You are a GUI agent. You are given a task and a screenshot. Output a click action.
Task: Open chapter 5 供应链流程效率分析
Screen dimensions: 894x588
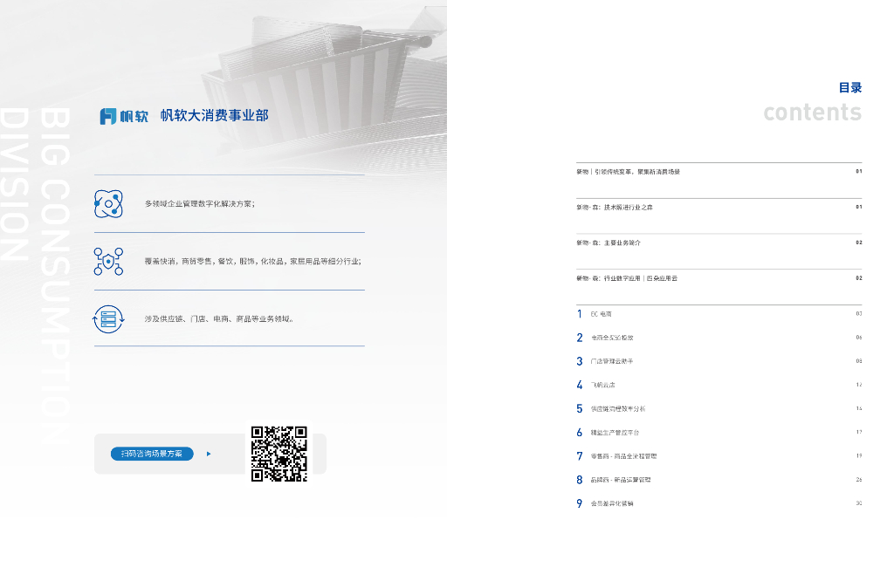coord(719,409)
